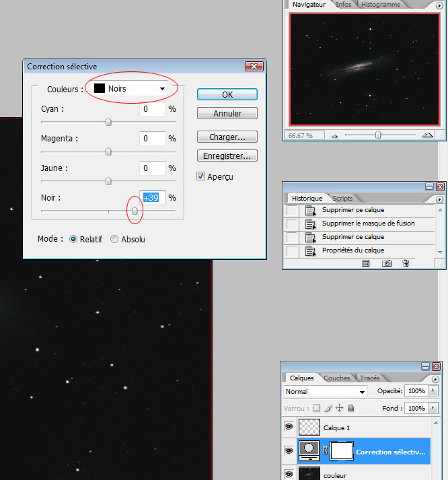
Task: Switch to the Navigateur tab
Action: click(309, 4)
